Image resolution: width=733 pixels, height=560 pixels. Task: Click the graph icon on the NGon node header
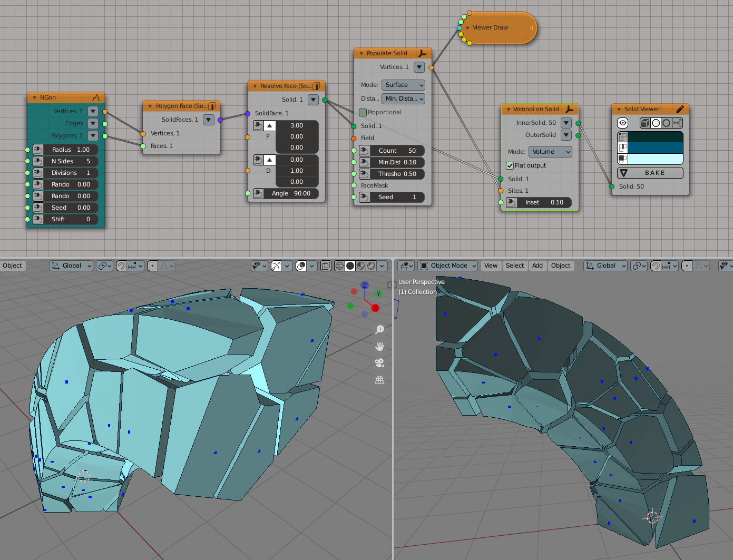(96, 97)
